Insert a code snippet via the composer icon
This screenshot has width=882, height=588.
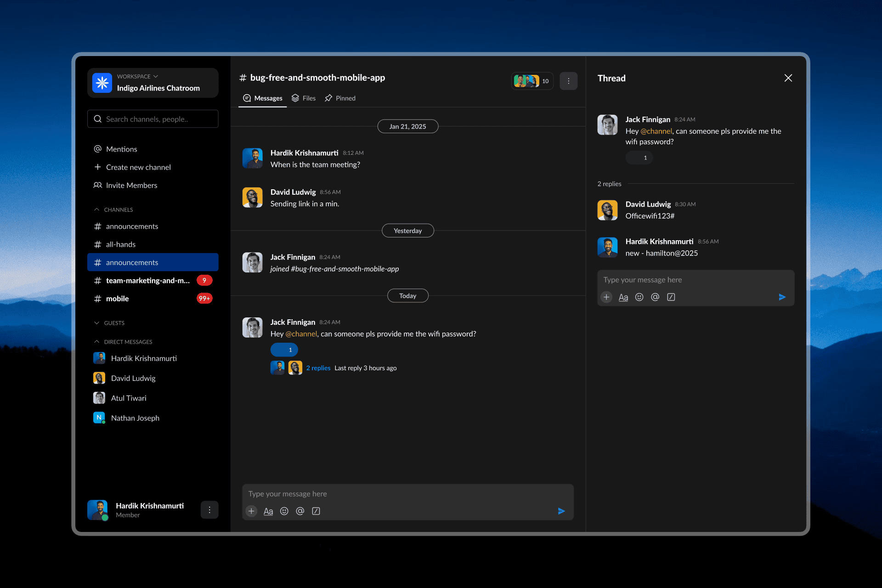tap(316, 511)
